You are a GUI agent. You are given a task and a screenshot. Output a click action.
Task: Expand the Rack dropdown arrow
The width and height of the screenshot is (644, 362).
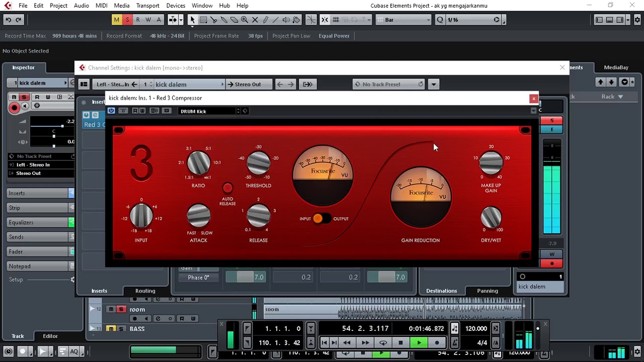(620, 97)
